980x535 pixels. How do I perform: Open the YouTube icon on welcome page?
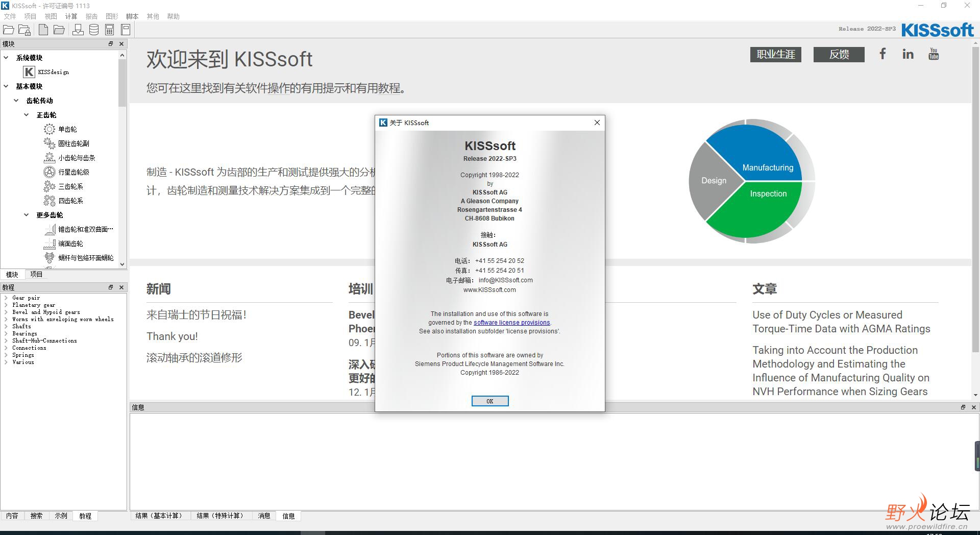(934, 54)
